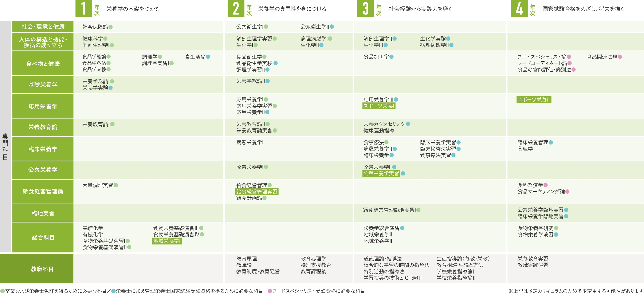Image resolution: width=644 pixels, height=295 pixels.
Task: Select the 社会・環境と健康 category header
Action: (x=43, y=27)
